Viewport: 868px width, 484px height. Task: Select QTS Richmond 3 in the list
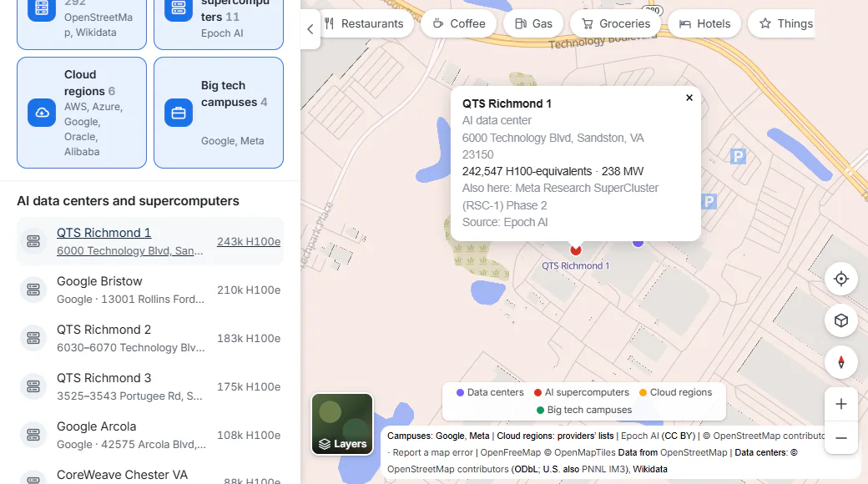coord(150,386)
